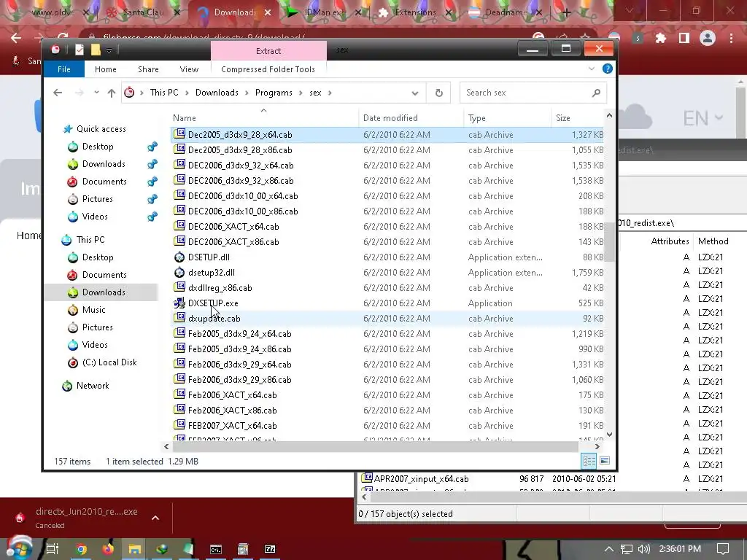Click Programs in the address breadcrumb
This screenshot has width=747, height=560.
click(x=274, y=93)
